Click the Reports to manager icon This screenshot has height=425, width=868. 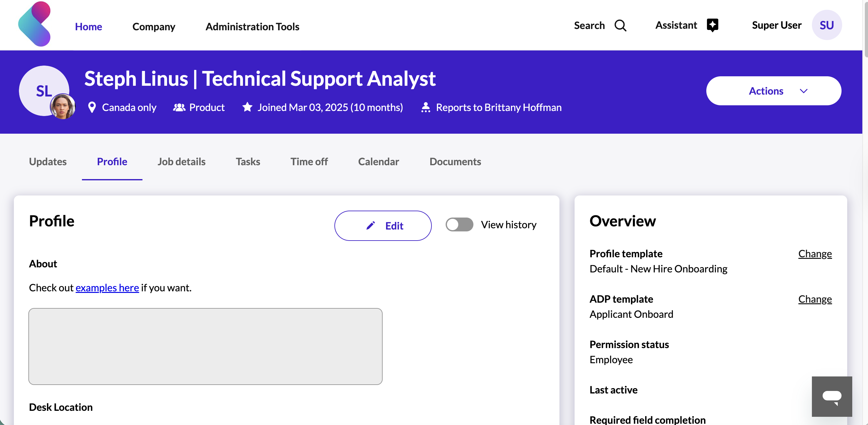(x=425, y=108)
